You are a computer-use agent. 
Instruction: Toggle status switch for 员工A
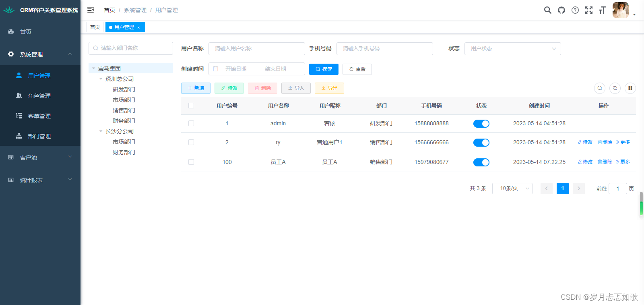pos(481,162)
